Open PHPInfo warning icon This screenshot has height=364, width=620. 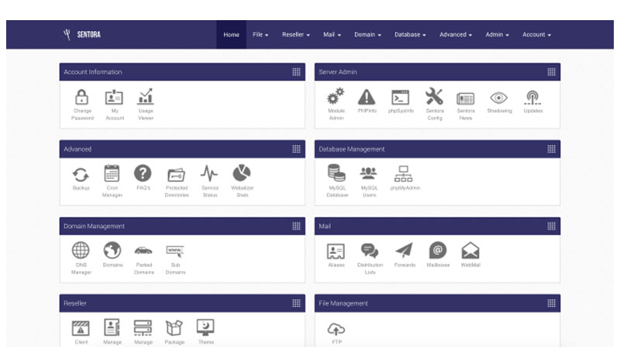pyautogui.click(x=366, y=97)
